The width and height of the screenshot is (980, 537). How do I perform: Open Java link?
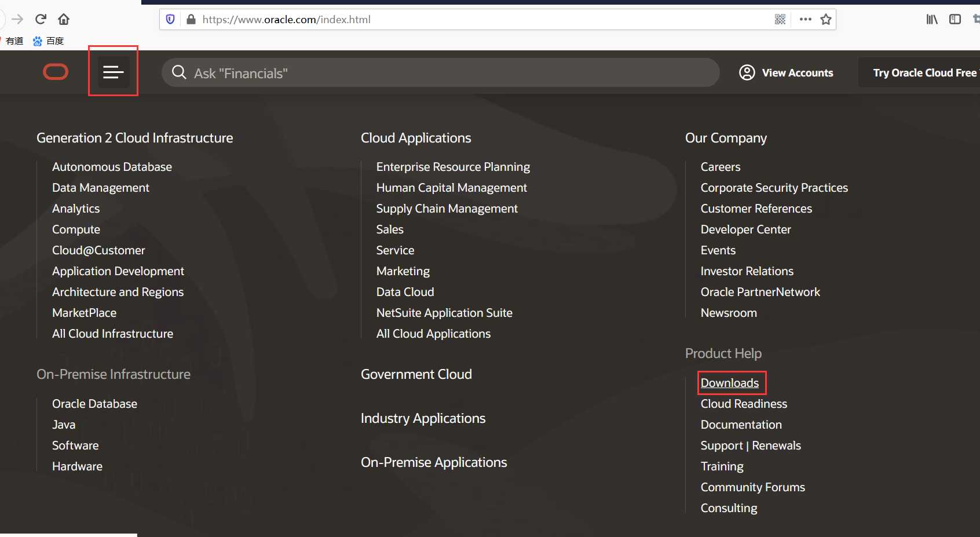click(x=64, y=425)
